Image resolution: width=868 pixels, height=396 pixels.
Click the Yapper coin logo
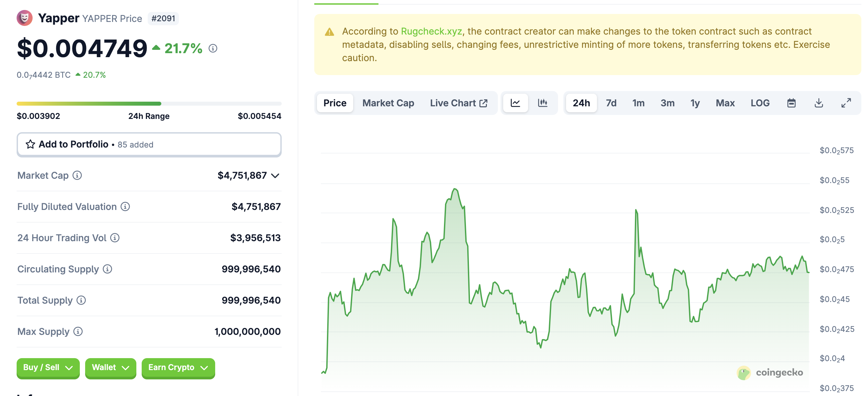tap(25, 18)
